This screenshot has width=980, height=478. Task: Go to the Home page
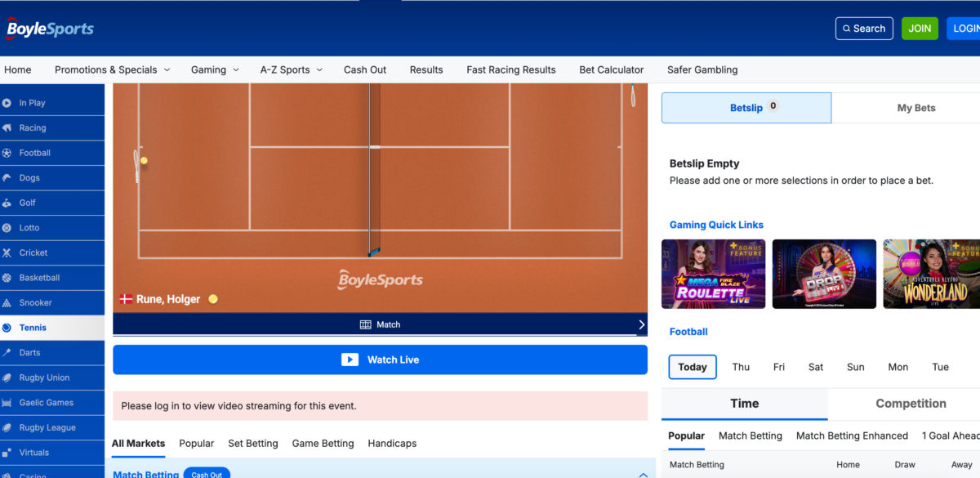pyautogui.click(x=18, y=69)
